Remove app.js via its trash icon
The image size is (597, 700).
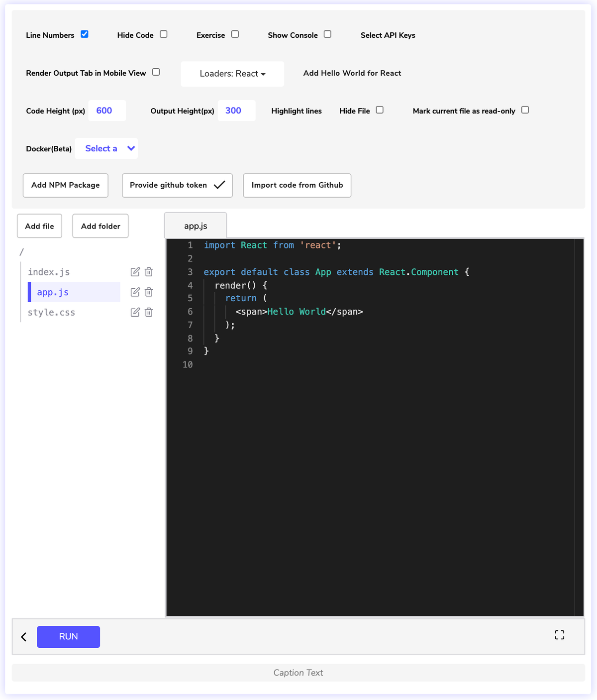click(148, 292)
